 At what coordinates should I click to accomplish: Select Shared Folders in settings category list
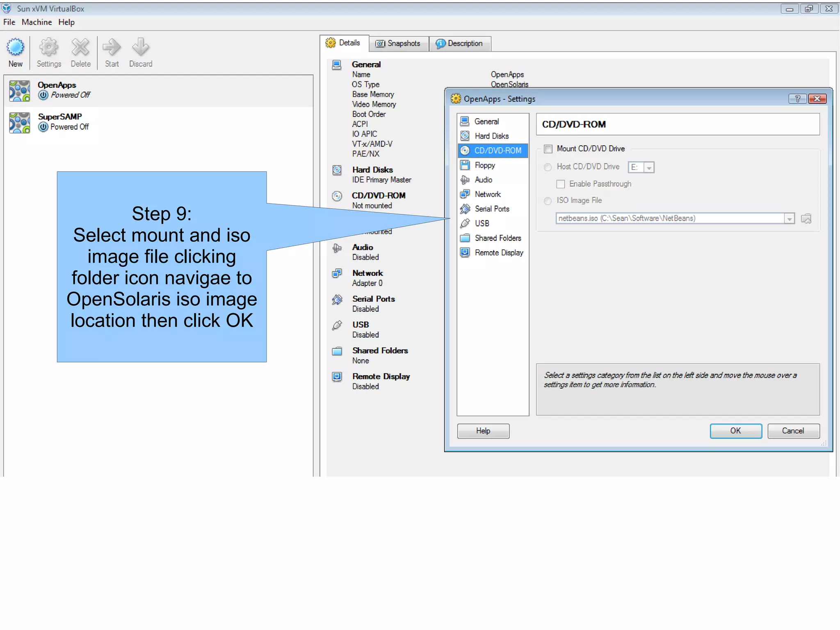point(492,238)
